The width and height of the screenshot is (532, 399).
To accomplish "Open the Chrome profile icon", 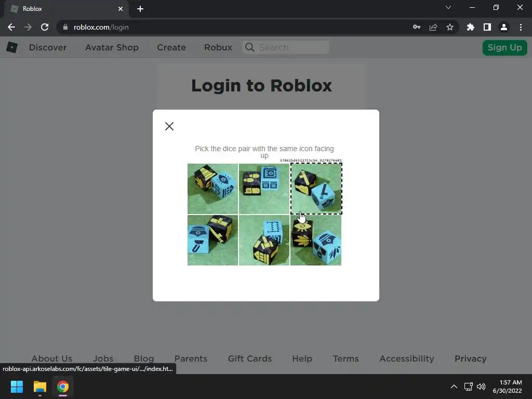I will [504, 27].
